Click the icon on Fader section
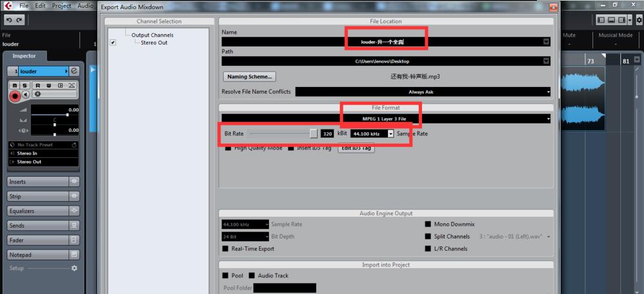This screenshot has height=294, width=644. (x=74, y=240)
